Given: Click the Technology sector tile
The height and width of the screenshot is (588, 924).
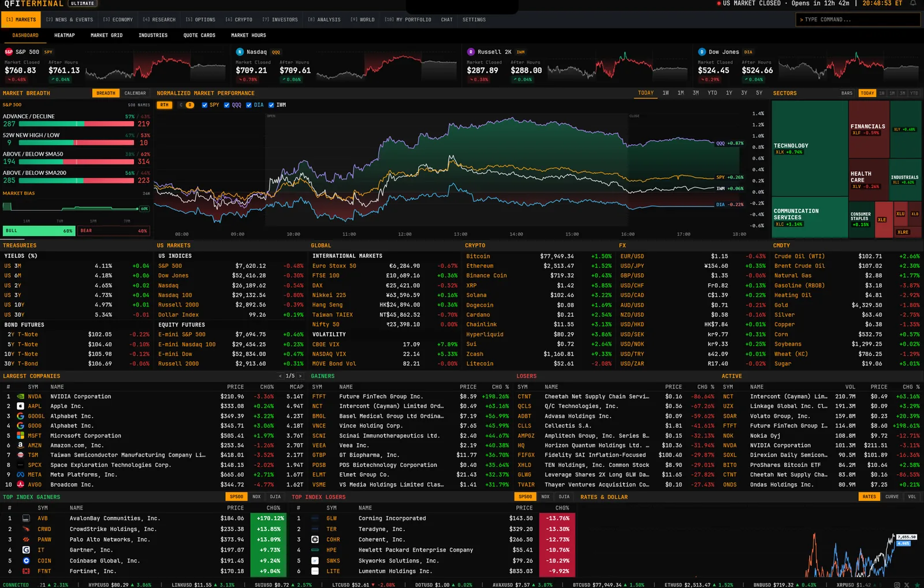Looking at the screenshot, I should point(810,148).
